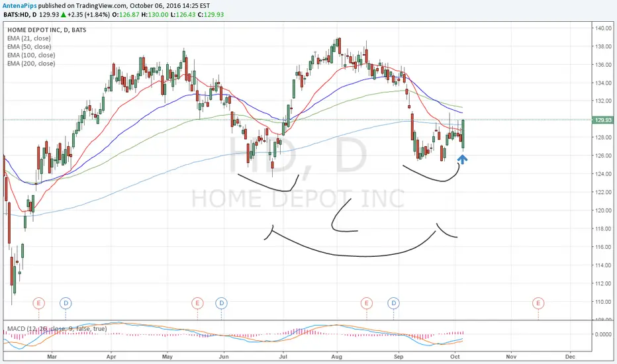
Task: Click the red E earnings marker in mid-November
Action: coord(538,303)
